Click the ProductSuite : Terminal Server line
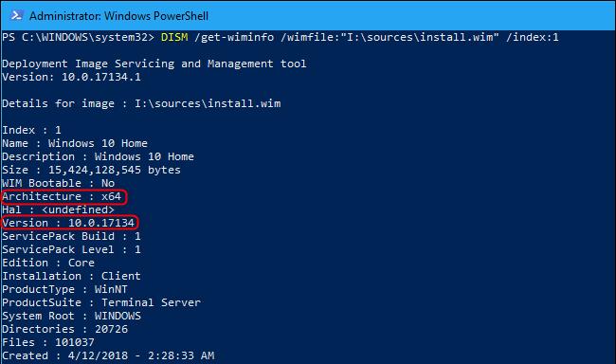 pos(101,302)
